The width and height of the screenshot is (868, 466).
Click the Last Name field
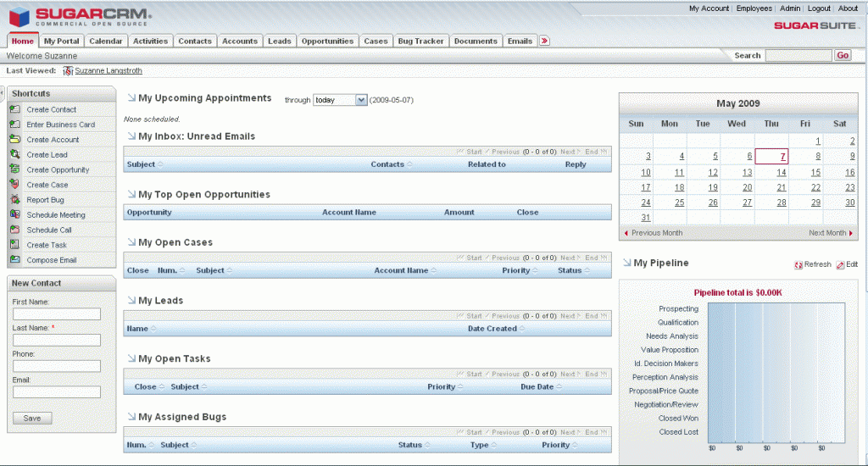pyautogui.click(x=57, y=340)
